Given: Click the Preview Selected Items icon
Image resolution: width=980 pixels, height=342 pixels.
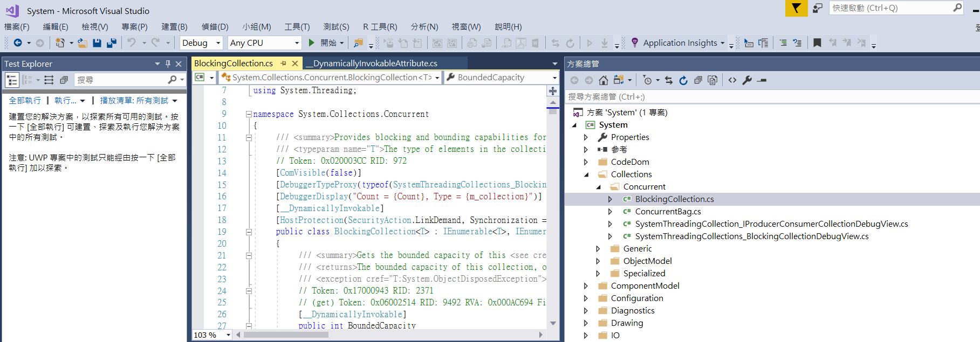Looking at the screenshot, I should pyautogui.click(x=762, y=80).
